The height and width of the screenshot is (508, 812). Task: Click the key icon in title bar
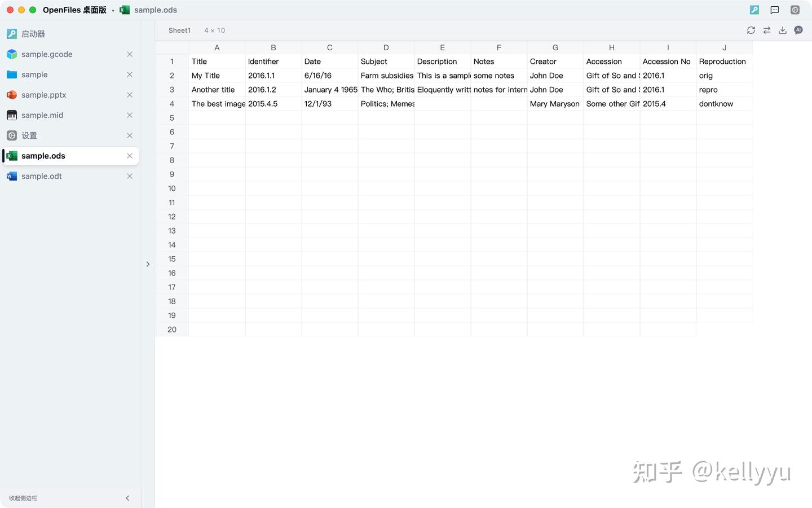pos(754,10)
